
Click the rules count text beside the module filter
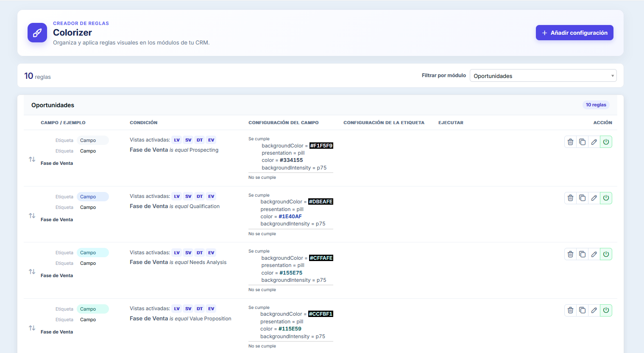(37, 76)
